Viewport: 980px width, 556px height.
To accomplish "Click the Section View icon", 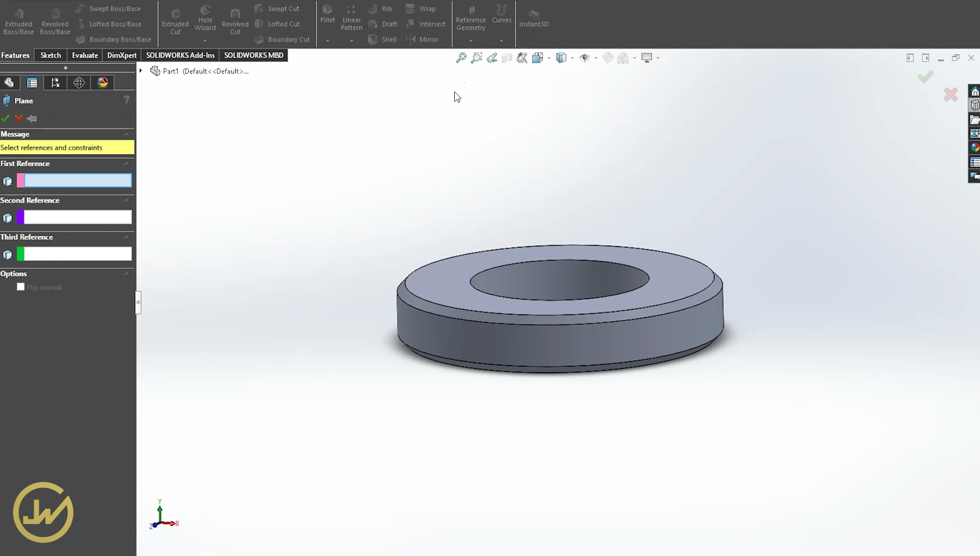I will coord(507,58).
